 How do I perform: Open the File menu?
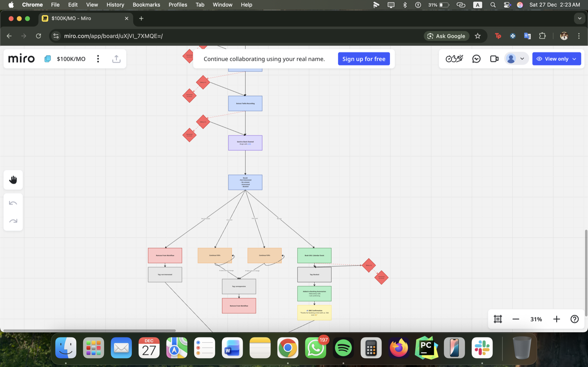55,5
